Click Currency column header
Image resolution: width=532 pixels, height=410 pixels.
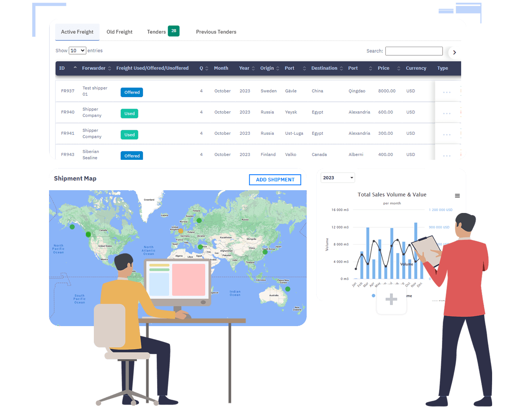tap(416, 68)
